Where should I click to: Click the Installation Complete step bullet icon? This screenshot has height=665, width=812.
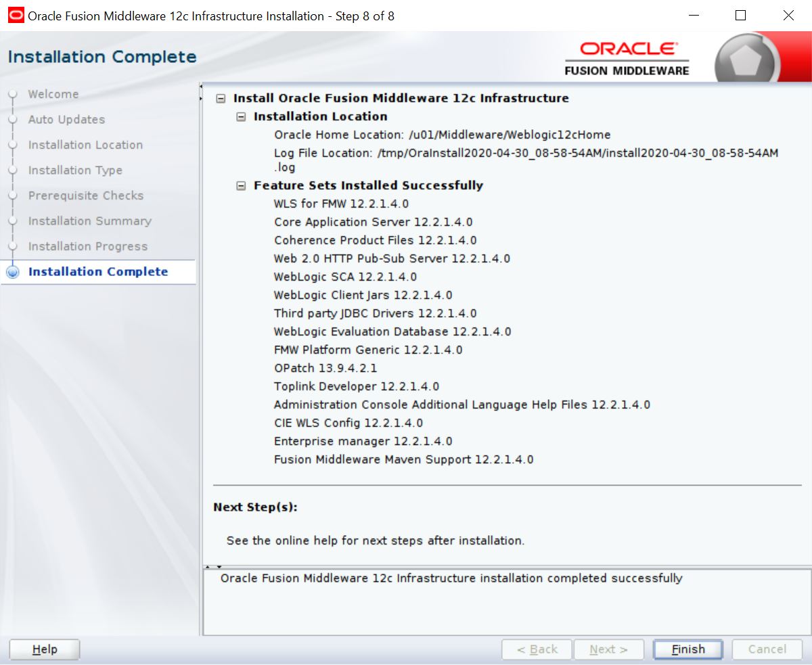tap(12, 272)
